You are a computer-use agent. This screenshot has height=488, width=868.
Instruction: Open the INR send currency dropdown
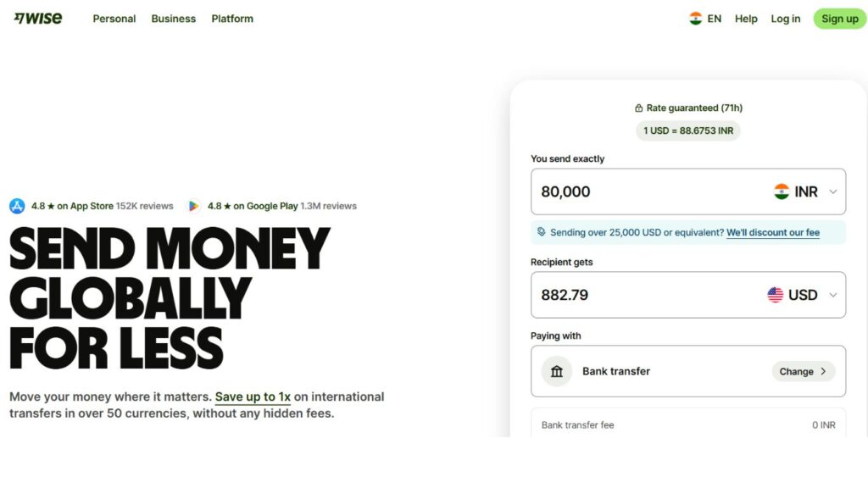point(805,191)
